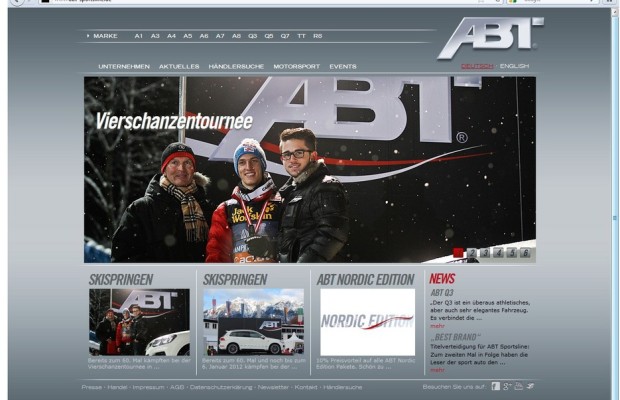This screenshot has width=620, height=400.
Task: Expand the MARKE brand selector
Action: tap(102, 36)
